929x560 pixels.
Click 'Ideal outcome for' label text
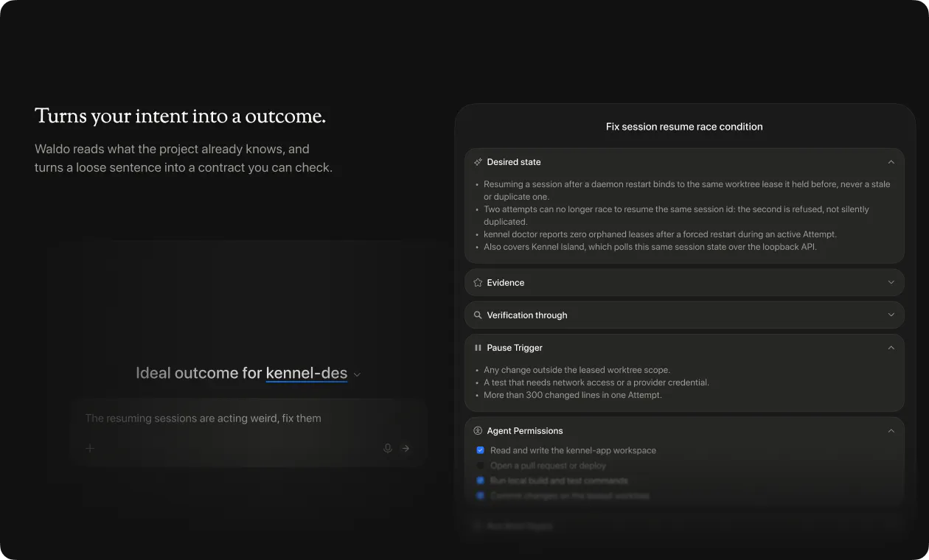click(x=199, y=374)
